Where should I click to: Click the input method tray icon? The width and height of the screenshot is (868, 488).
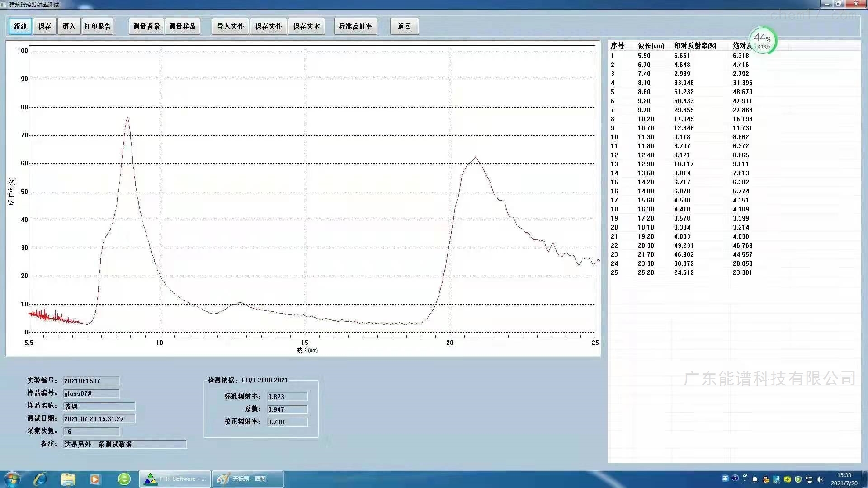point(725,479)
